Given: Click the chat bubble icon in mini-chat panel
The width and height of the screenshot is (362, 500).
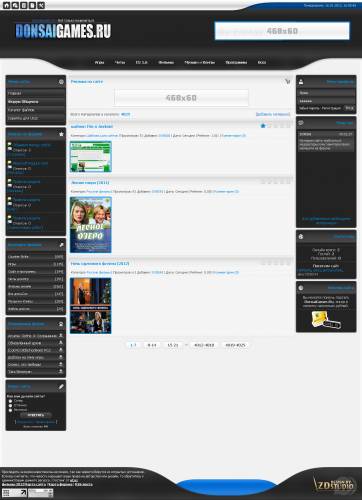Looking at the screenshot, I should (301, 123).
